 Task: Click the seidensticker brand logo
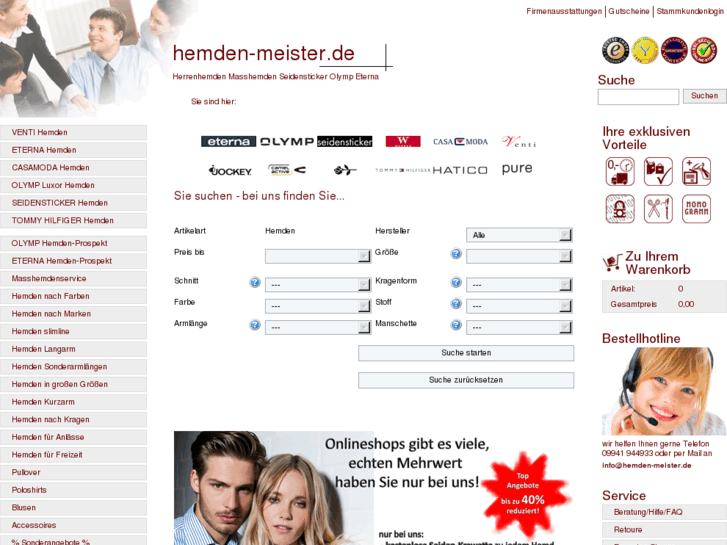pos(344,141)
